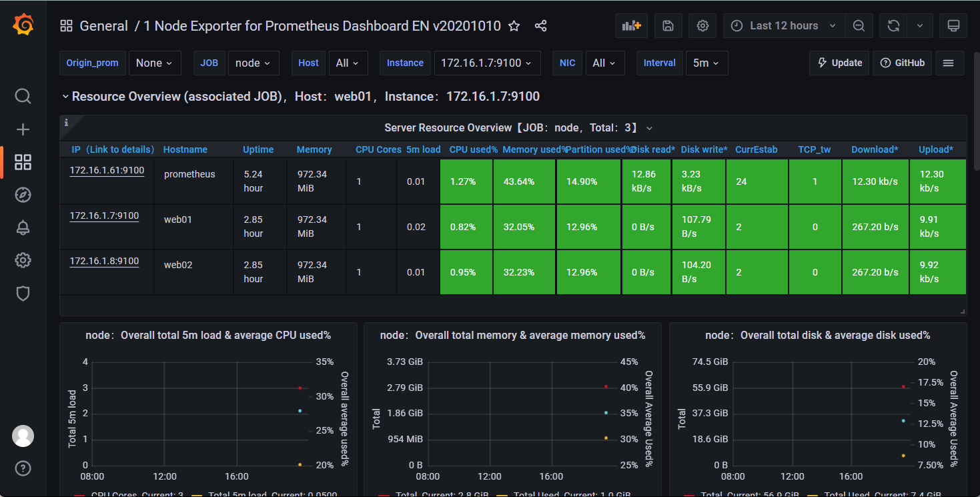Screen dimensions: 980x497
Task: Sort by the Upload* column header
Action: [936, 149]
